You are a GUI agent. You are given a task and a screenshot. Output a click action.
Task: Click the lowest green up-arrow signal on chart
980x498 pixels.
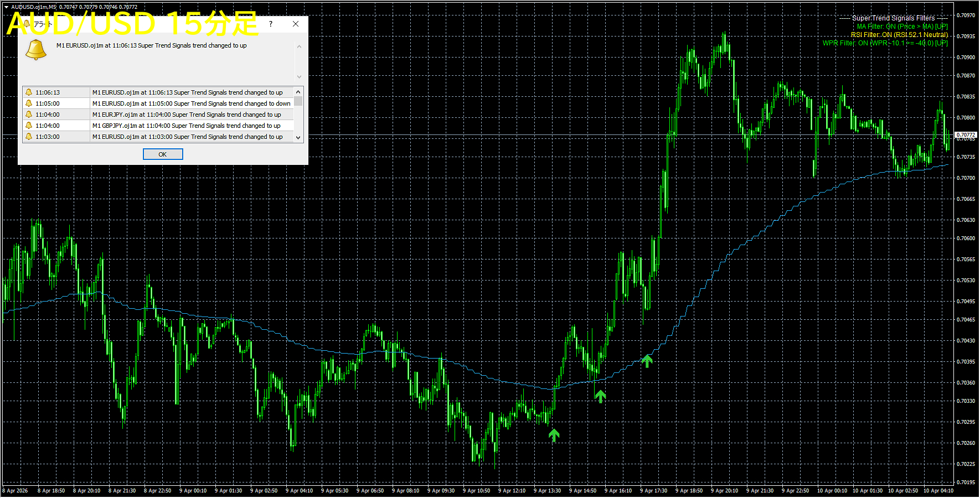554,435
